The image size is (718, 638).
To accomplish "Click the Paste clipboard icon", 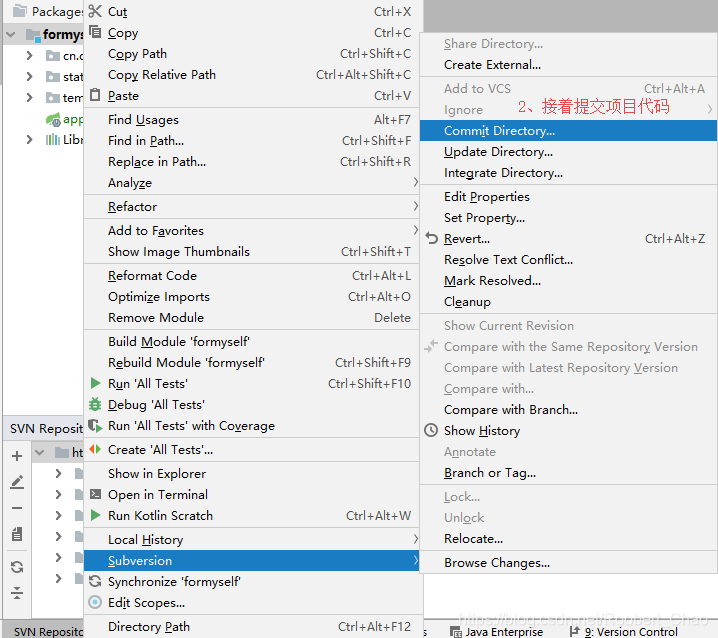I will 95,95.
